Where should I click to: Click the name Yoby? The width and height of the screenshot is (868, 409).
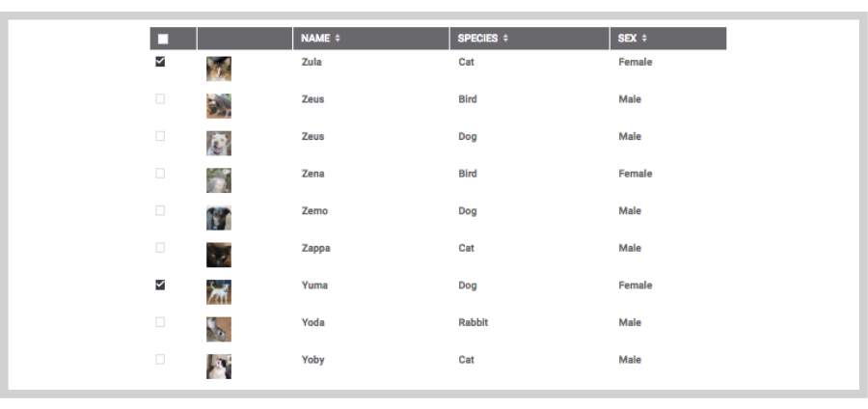(312, 360)
